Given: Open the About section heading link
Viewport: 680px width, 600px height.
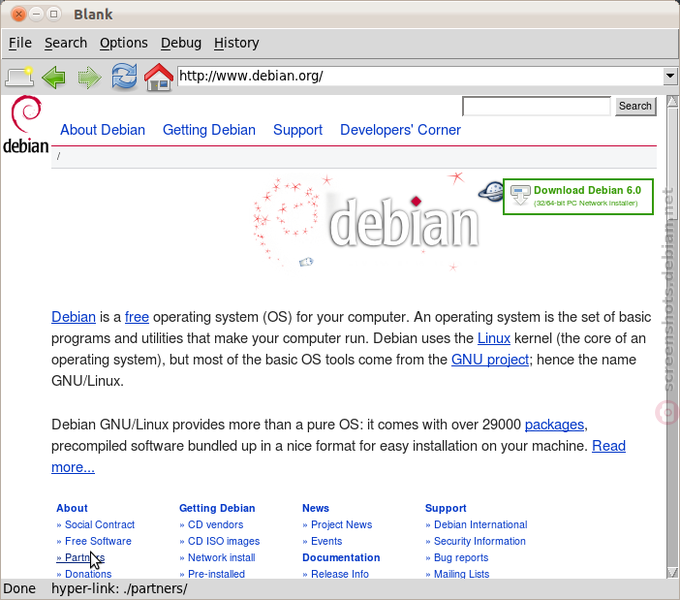Looking at the screenshot, I should tap(72, 508).
